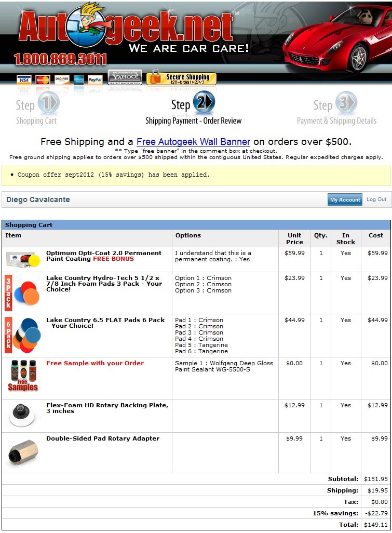Click the $12.99 unit price for backing plate
This screenshot has width=392, height=533.
[x=294, y=405]
